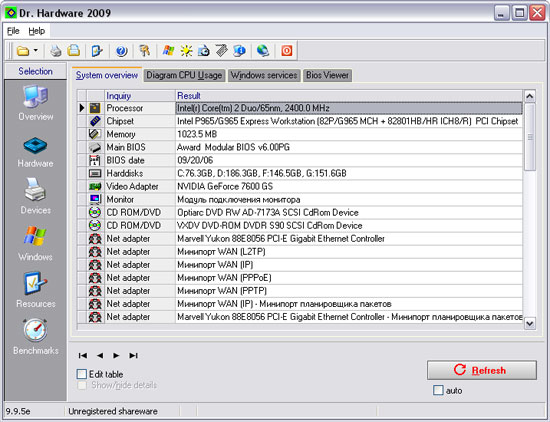
Task: Open the File menu
Action: tap(13, 31)
